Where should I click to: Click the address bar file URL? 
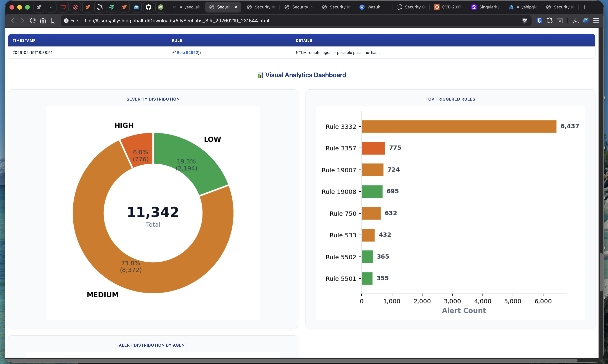[x=177, y=21]
